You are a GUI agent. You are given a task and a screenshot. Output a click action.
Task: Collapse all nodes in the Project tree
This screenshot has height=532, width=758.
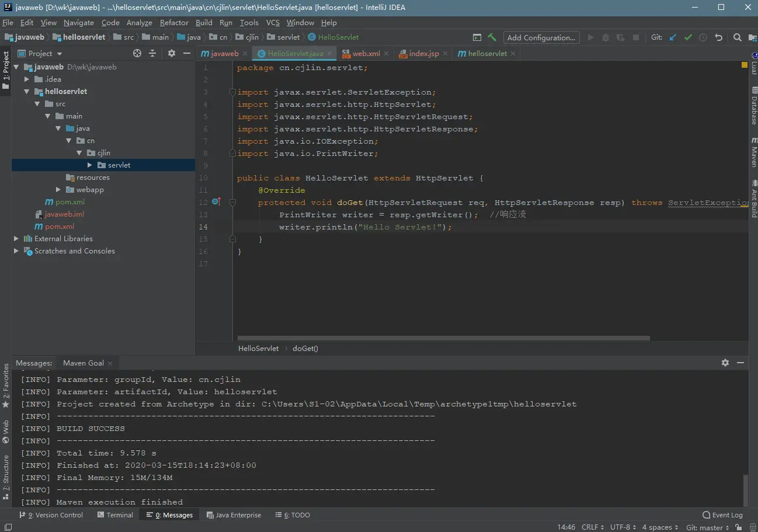click(x=152, y=53)
